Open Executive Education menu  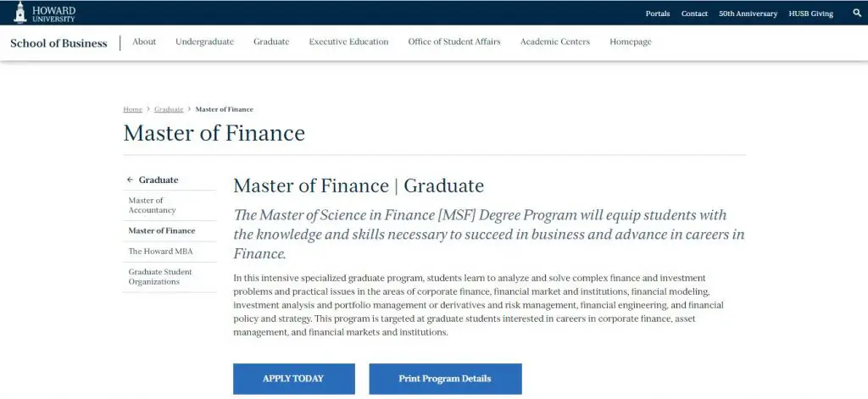click(x=348, y=42)
